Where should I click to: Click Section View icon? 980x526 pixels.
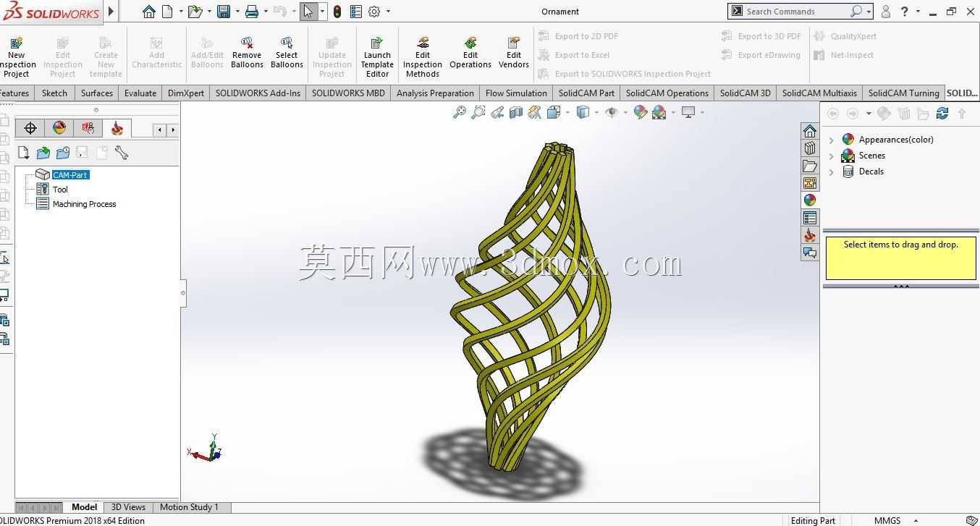click(515, 112)
